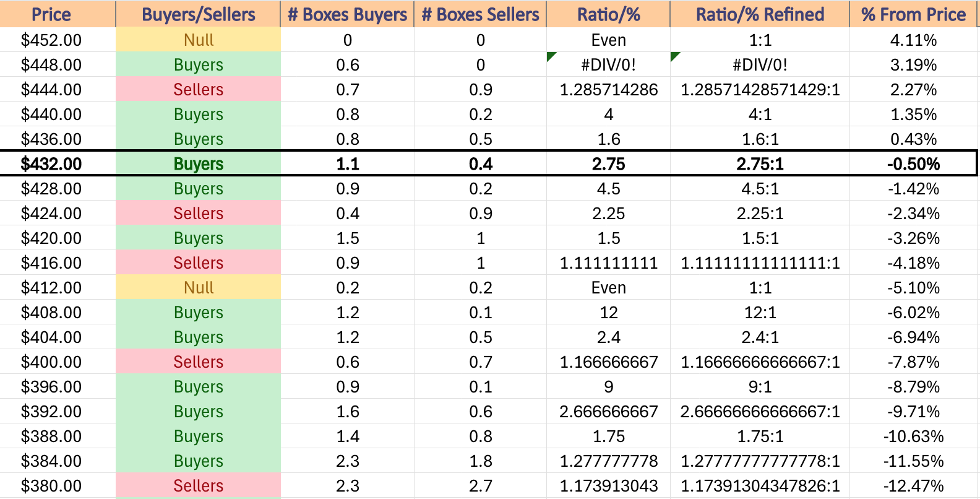Click the -5.10% cell
Viewport: 980px width, 499px height.
(913, 287)
